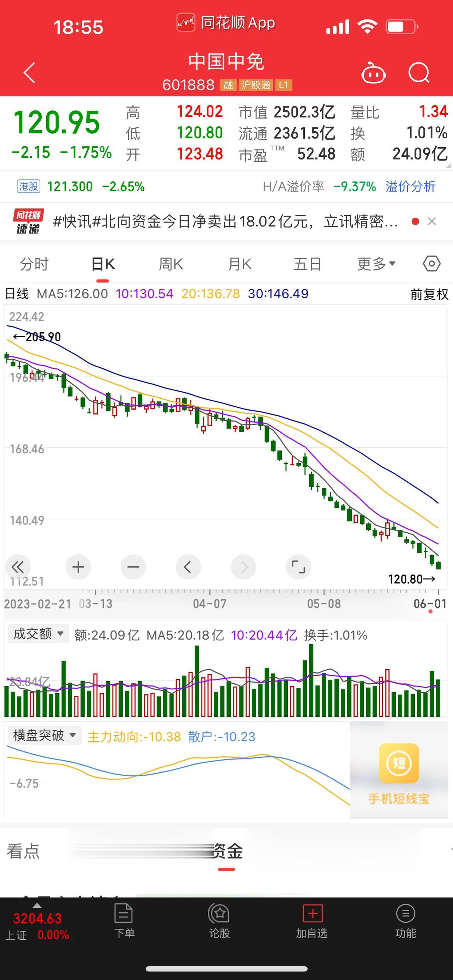Screen dimensions: 453x980
Task: Tap the 融 margin tag
Action: pos(228,85)
